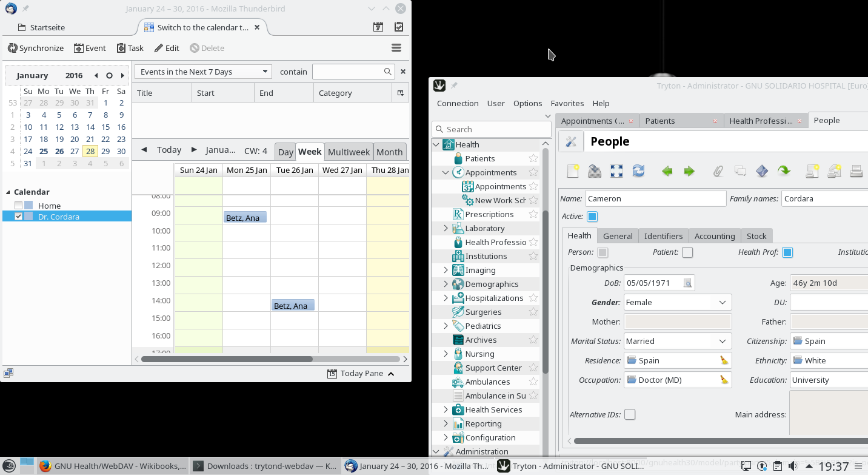Switch calendar to Month view
The image size is (868, 475).
(x=389, y=152)
